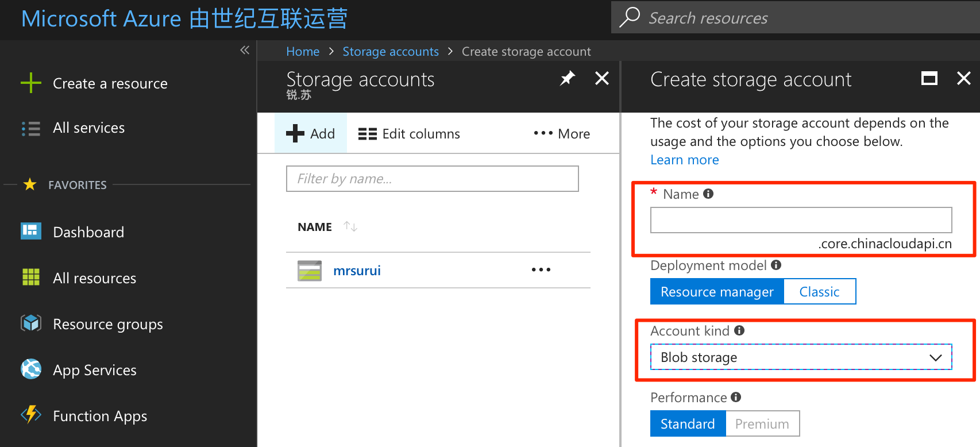Screen dimensions: 980x447
Task: Open All resources
Action: click(x=95, y=278)
